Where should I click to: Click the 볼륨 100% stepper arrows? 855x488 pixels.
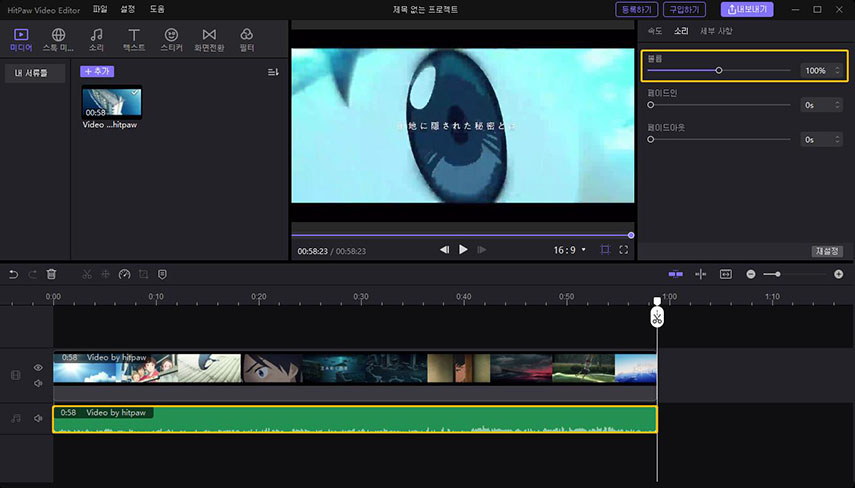[x=838, y=70]
